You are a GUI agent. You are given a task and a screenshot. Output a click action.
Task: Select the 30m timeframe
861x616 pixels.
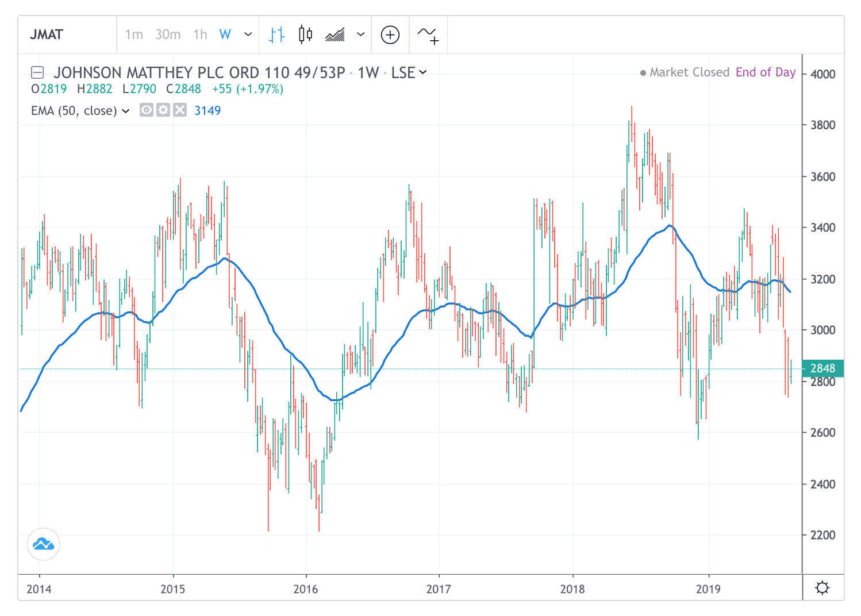(168, 34)
